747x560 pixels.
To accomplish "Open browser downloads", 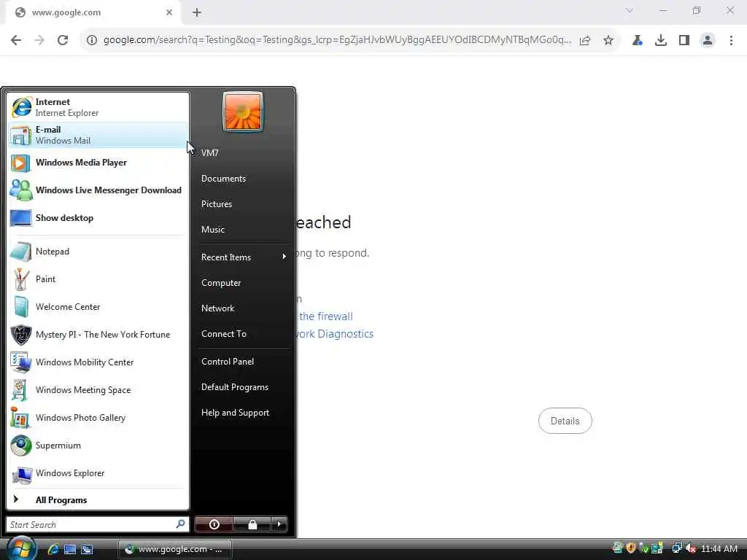I will 661,40.
